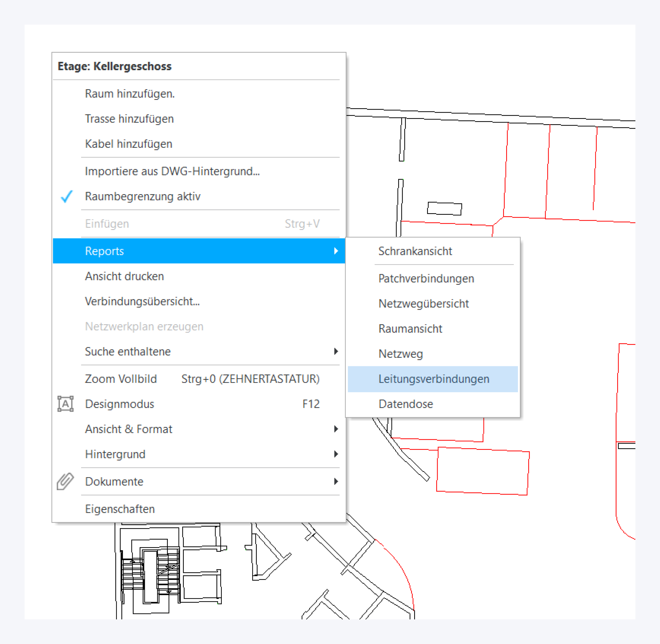Screen dimensions: 660x644
Task: Expand the Ansicht & Format submenu
Action: 128,429
